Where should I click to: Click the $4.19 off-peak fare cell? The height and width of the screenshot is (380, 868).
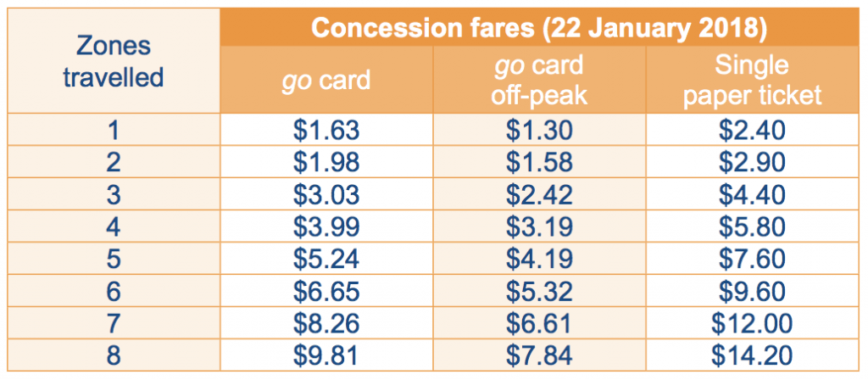click(x=538, y=259)
